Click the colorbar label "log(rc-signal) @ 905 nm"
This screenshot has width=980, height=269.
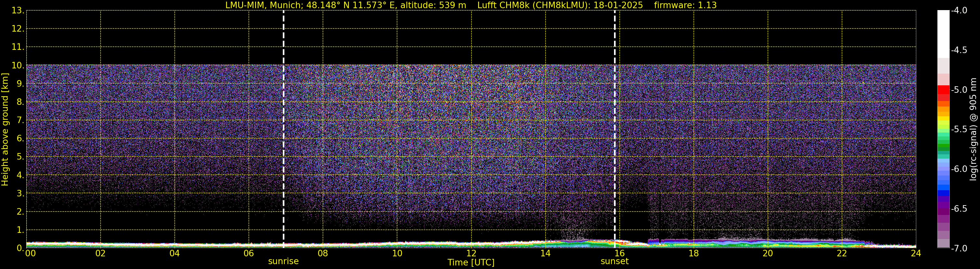click(x=973, y=130)
